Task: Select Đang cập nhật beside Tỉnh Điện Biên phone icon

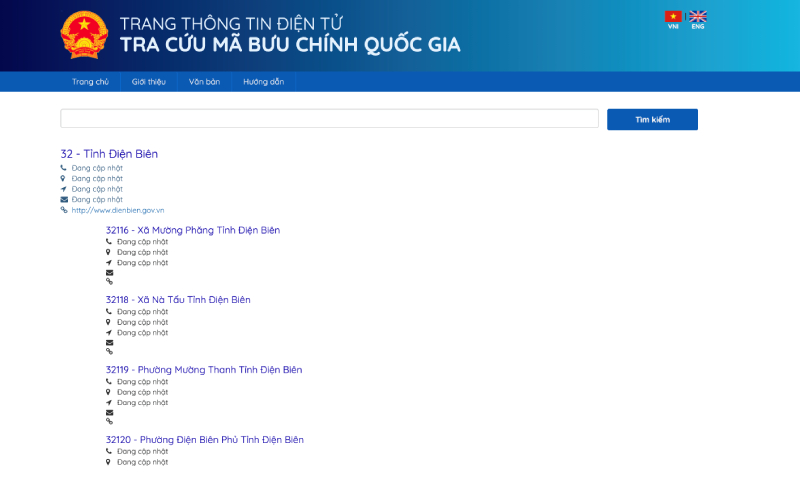Action: [97, 168]
